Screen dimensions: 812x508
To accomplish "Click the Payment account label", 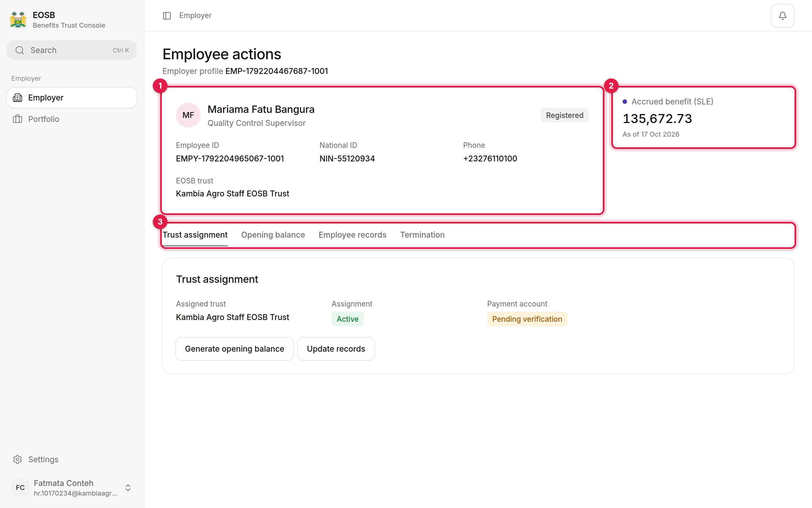I will pyautogui.click(x=517, y=304).
